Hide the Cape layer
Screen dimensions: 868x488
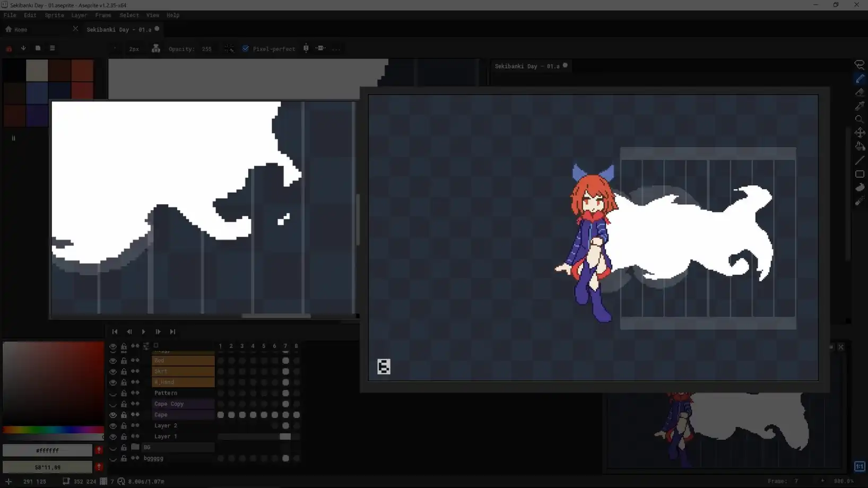(x=113, y=415)
